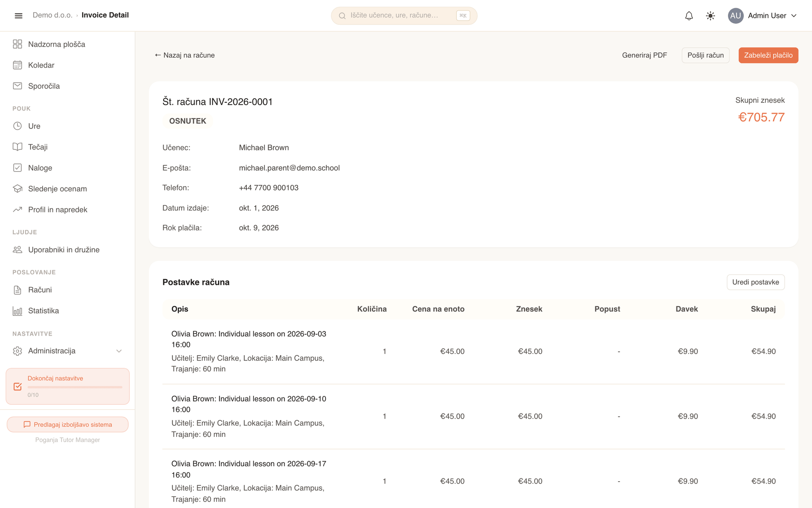The height and width of the screenshot is (508, 812).
Task: Click the Naloge checkbox icon
Action: click(x=17, y=168)
